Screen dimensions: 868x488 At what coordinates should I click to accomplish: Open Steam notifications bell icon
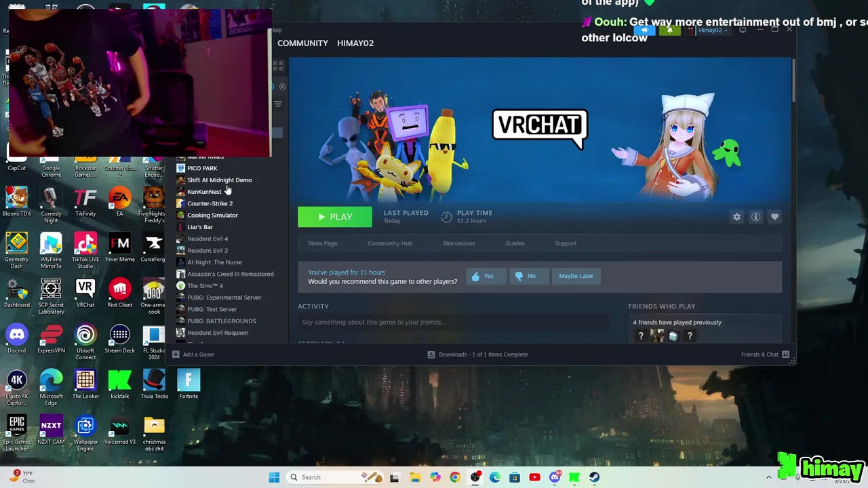670,30
